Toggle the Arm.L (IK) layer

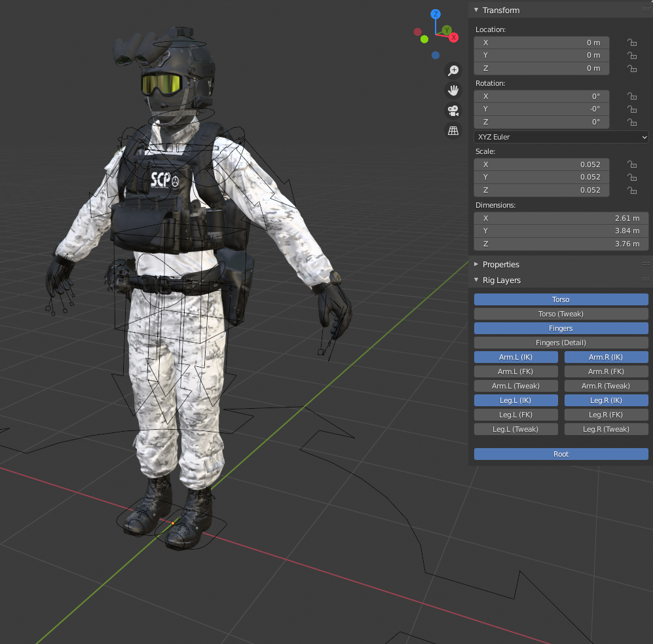click(x=516, y=357)
